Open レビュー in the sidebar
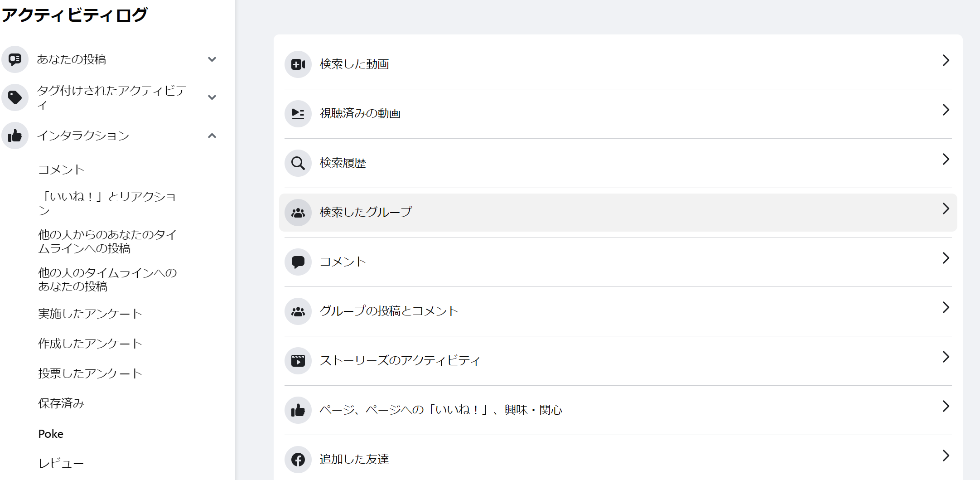Screen dimensions: 980x480 61,464
